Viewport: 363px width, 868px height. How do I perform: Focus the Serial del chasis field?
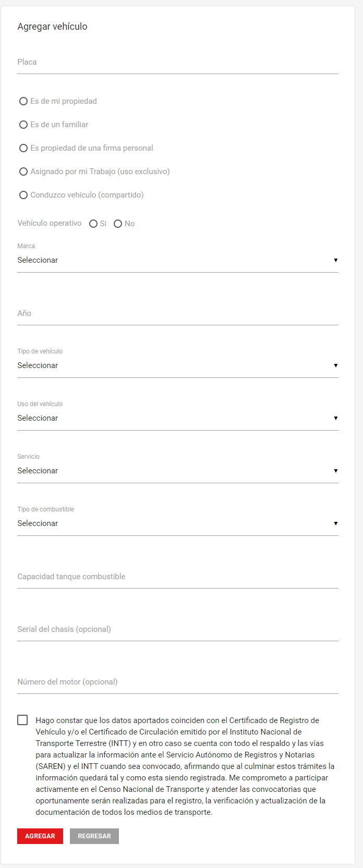178,629
